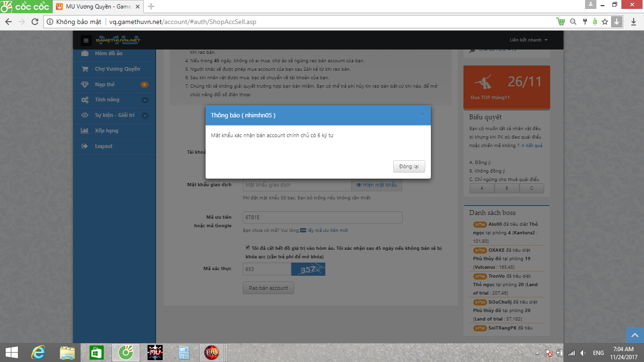Open the browser downloads arrow icon
The height and width of the screenshot is (362, 644).
(634, 22)
